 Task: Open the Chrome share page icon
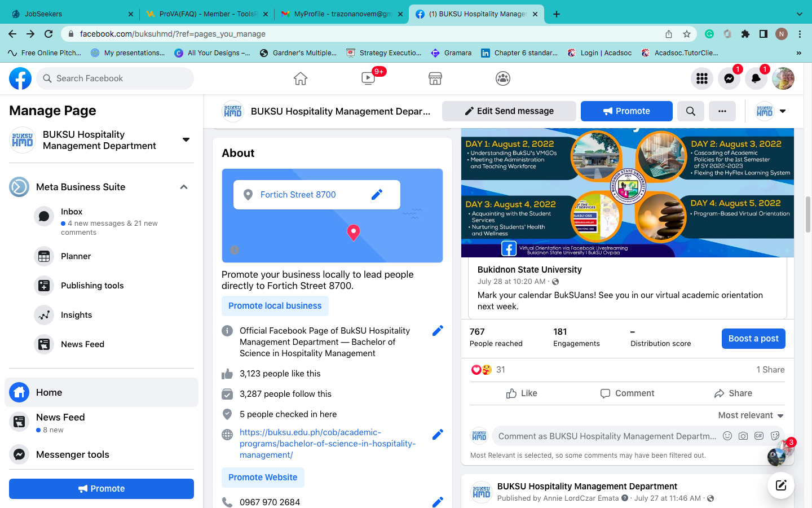click(669, 34)
